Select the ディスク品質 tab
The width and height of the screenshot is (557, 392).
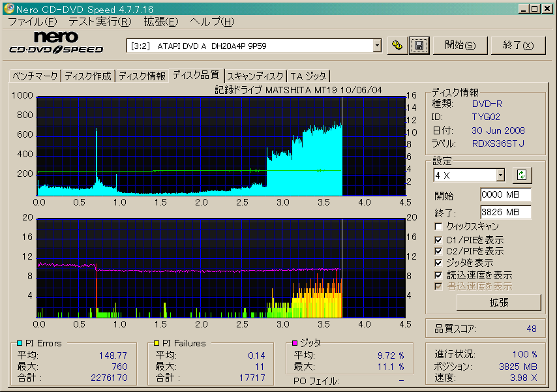[x=196, y=75]
